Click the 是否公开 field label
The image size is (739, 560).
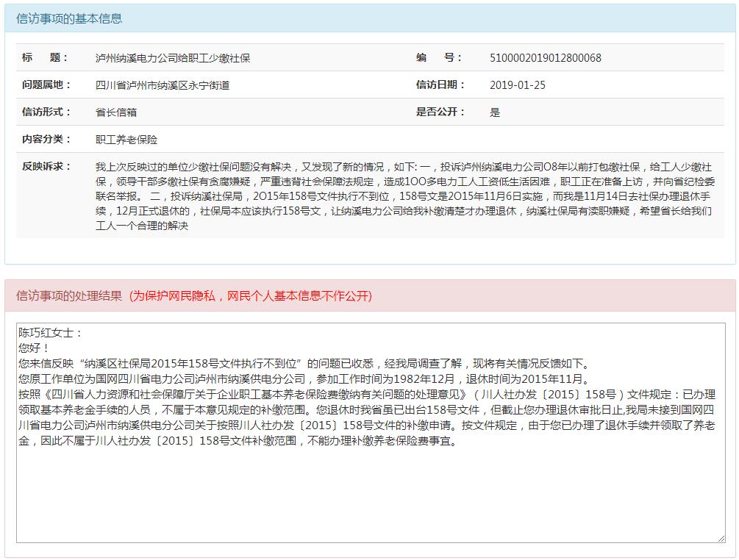click(440, 112)
